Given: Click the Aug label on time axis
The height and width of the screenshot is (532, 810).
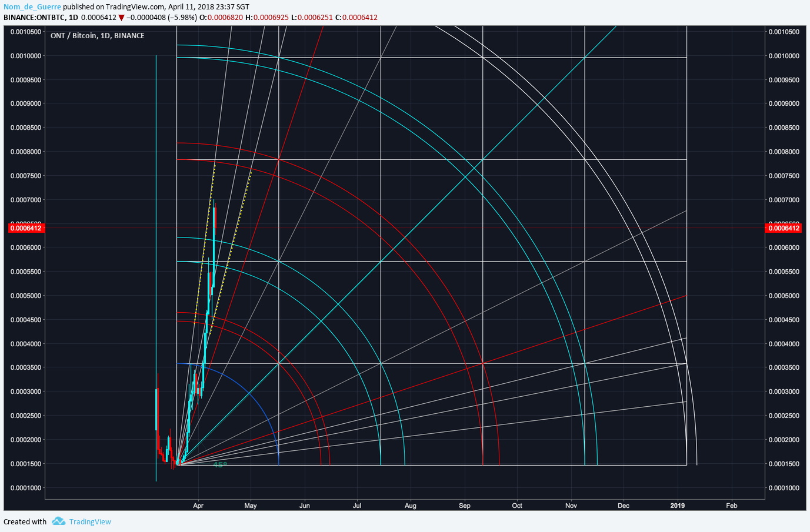Looking at the screenshot, I should [411, 506].
